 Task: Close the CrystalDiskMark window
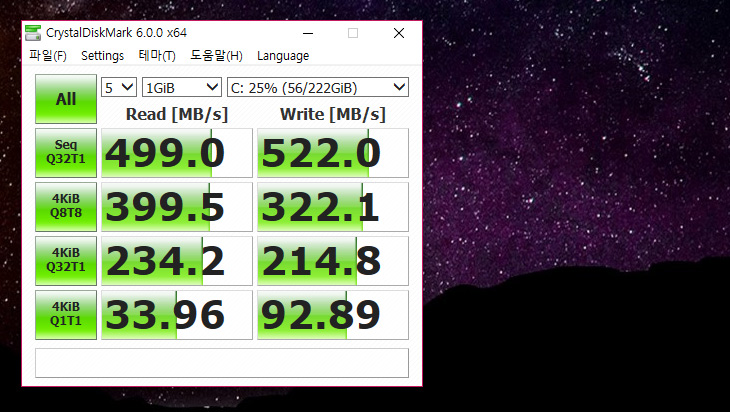(x=399, y=33)
